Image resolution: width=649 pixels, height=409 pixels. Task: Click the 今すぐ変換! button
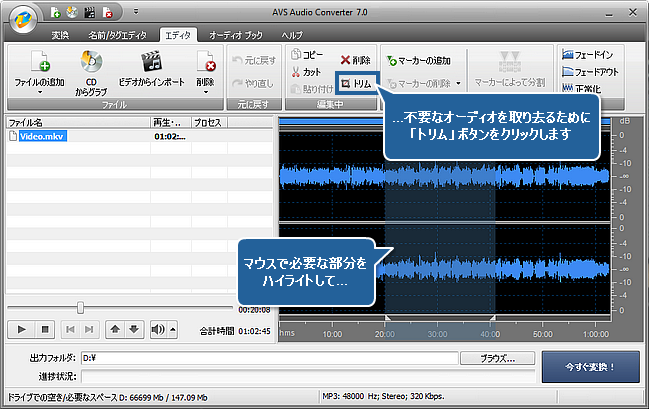591,367
